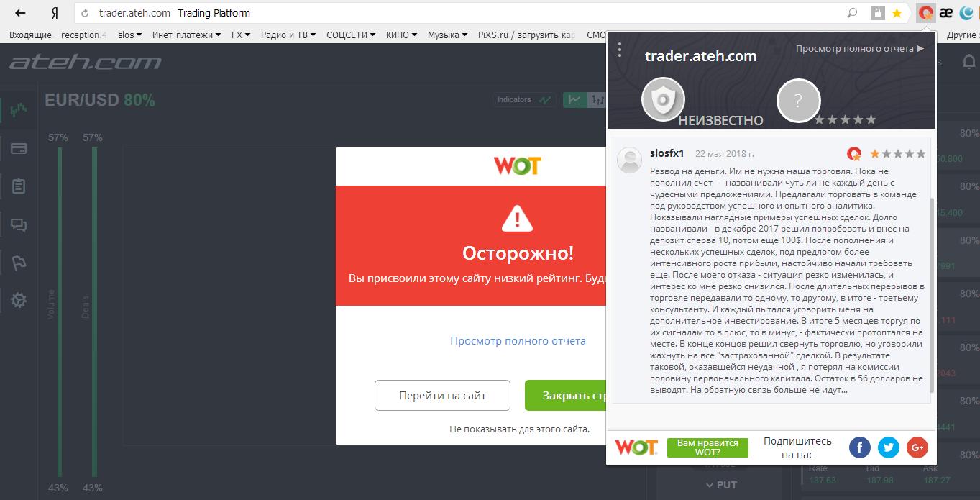Screen dimensions: 980x500
Task: Expand the 'СОЦСЕТИ' bookmarks folder
Action: [x=351, y=35]
